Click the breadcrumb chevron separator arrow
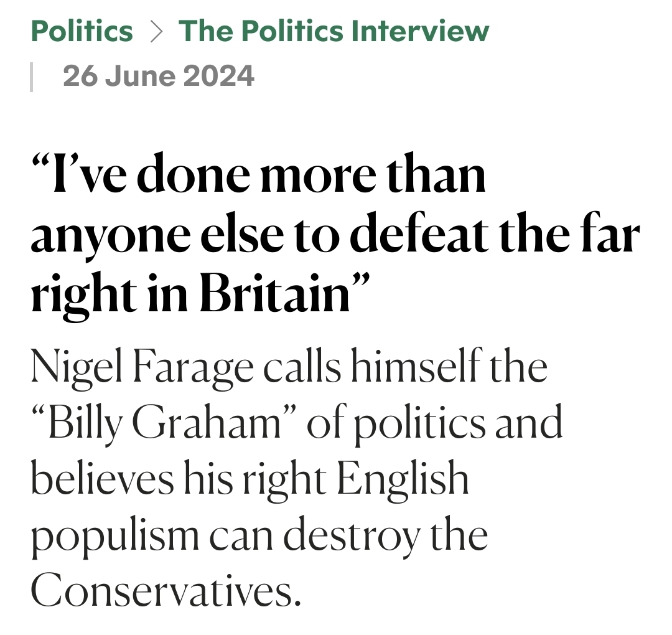 156,32
